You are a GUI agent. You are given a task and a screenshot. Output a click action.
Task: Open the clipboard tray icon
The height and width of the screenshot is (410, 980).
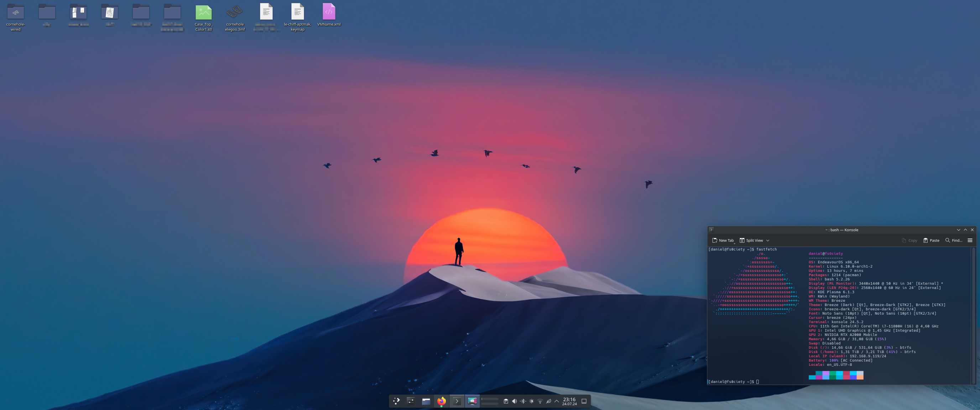coord(506,401)
